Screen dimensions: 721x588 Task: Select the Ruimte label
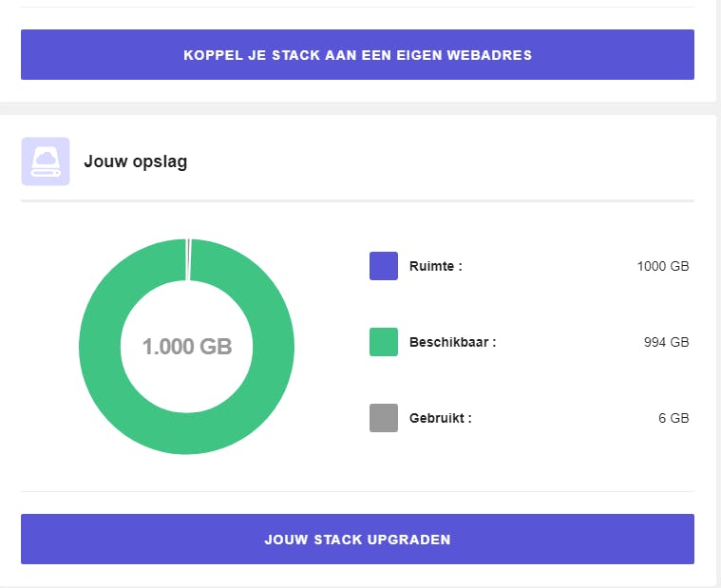tap(435, 266)
